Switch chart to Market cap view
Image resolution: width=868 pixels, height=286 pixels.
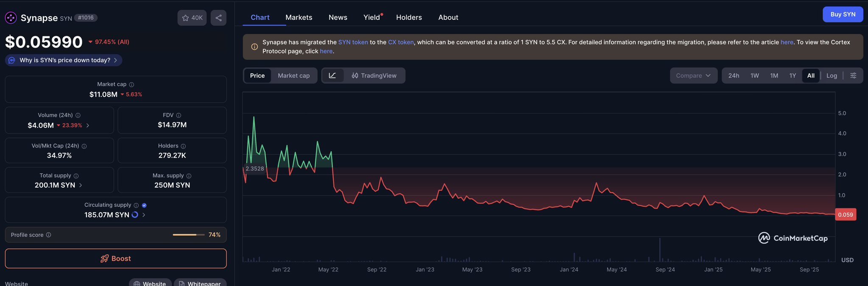click(293, 75)
